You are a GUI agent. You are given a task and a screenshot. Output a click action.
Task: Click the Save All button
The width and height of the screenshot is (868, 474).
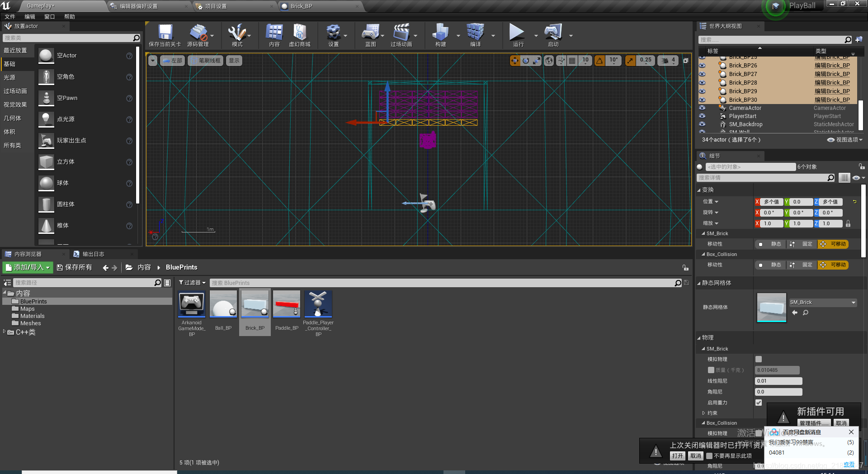[75, 268]
